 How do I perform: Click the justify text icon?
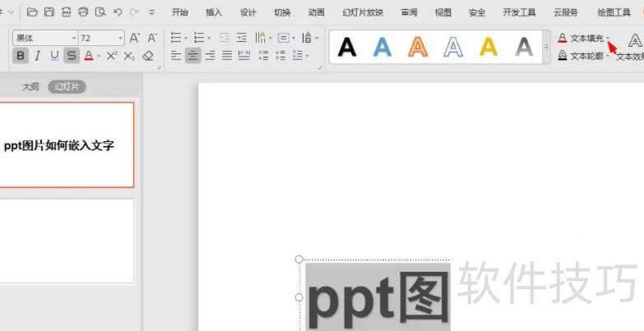point(227,55)
